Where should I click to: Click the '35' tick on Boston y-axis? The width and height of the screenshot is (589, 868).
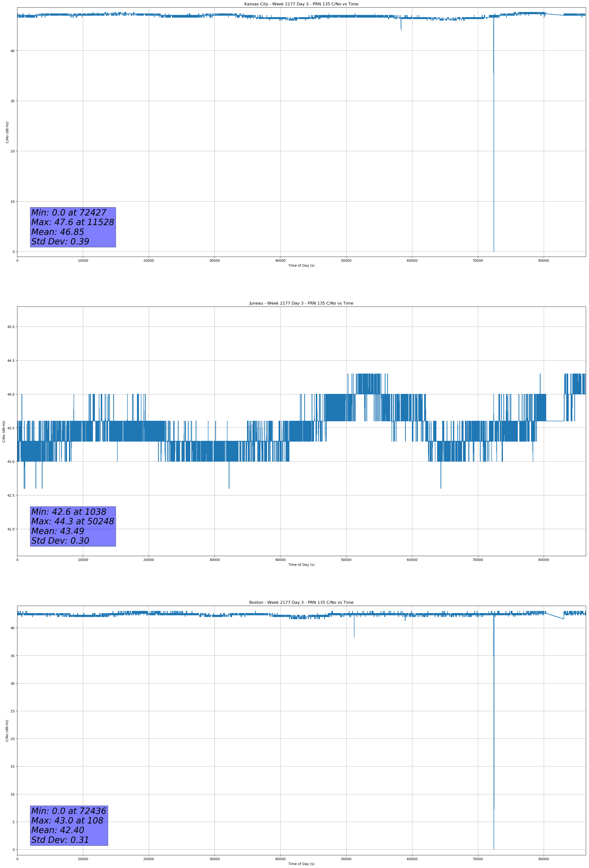[x=13, y=656]
